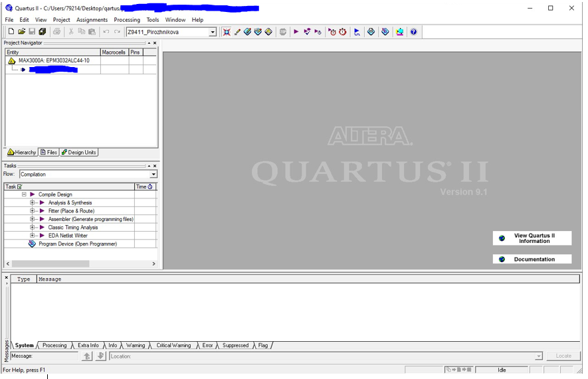
Task: Click the yellow diamond chip toolbar icon
Action: click(x=268, y=32)
